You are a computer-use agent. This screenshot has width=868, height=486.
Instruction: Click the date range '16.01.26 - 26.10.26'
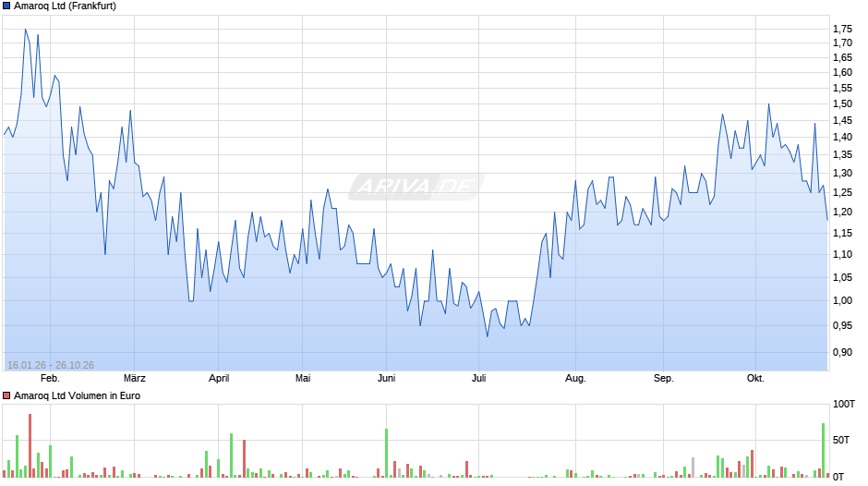click(x=51, y=365)
